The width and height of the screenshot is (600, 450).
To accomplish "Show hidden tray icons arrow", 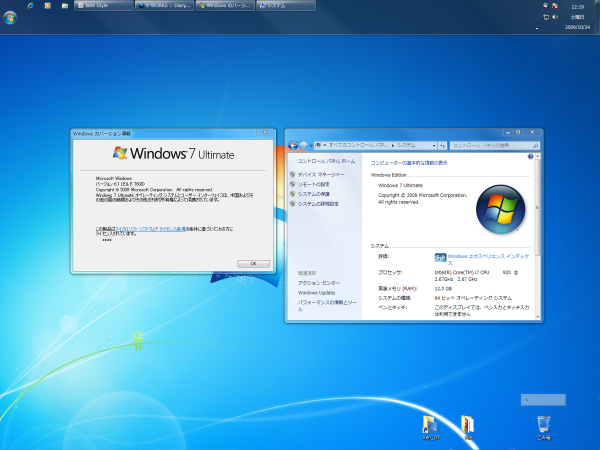I will [x=536, y=28].
